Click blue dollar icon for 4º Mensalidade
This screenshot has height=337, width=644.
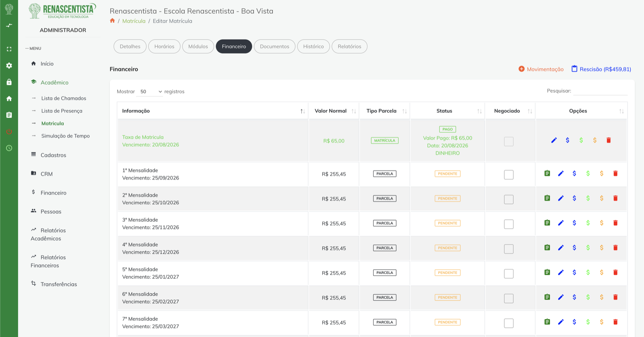(x=574, y=248)
